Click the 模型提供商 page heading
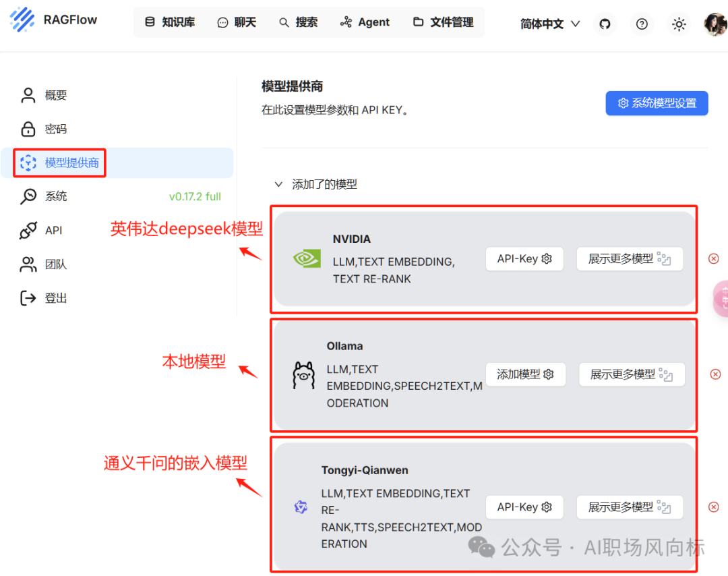 click(x=292, y=86)
